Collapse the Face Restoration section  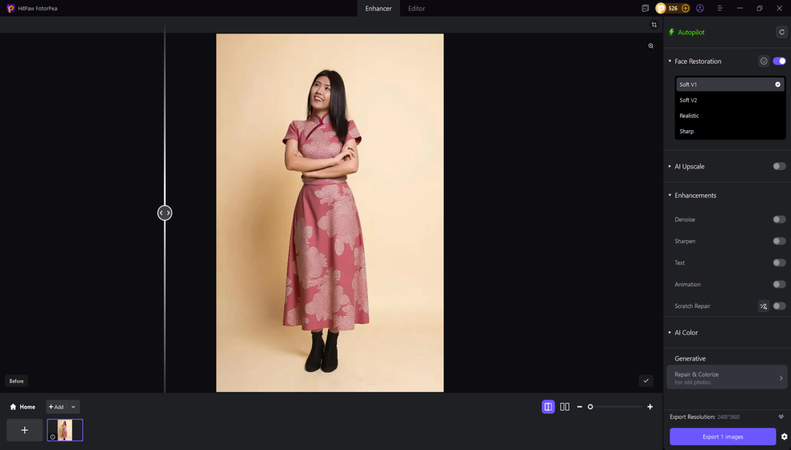click(x=670, y=61)
